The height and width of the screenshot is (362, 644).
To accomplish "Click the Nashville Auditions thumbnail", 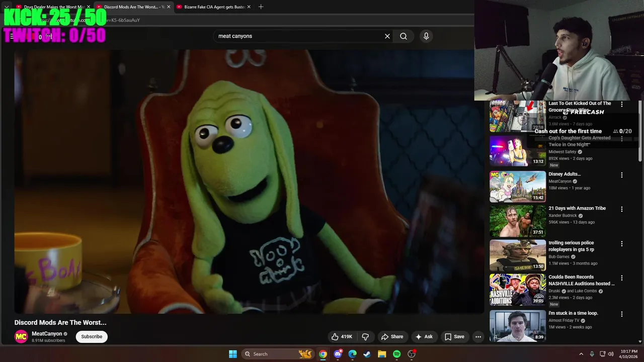I will 518,289.
